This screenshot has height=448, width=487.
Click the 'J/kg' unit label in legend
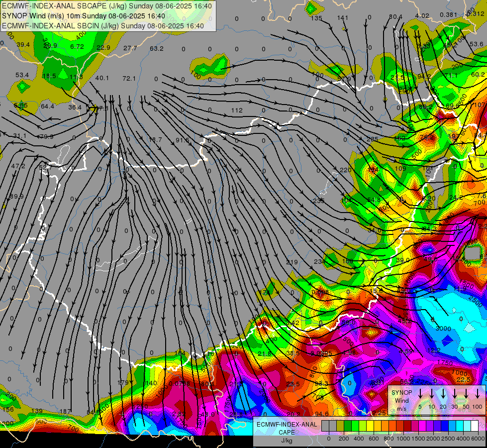coord(287,441)
